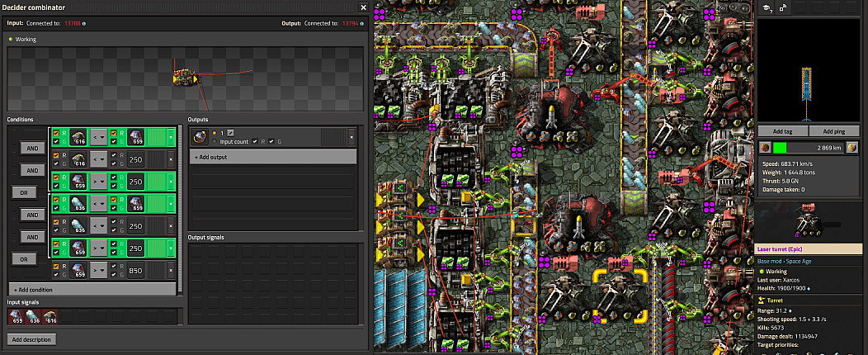Click the Add output button
The height and width of the screenshot is (355, 868).
point(272,157)
